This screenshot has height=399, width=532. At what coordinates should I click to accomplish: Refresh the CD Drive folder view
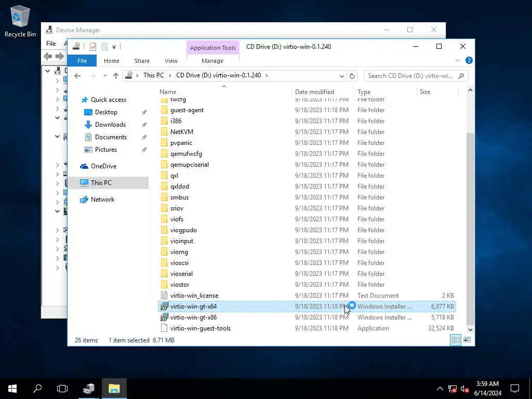pyautogui.click(x=352, y=76)
